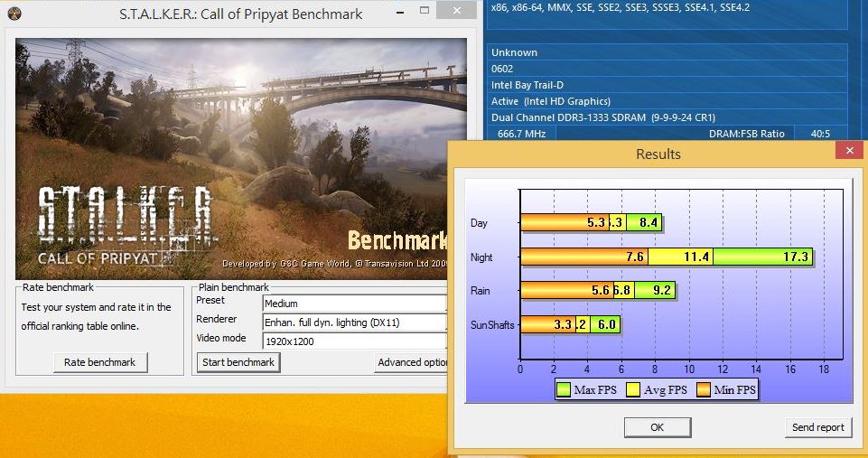Image resolution: width=868 pixels, height=458 pixels.
Task: Click the Night average FPS value 11.4
Action: (696, 257)
